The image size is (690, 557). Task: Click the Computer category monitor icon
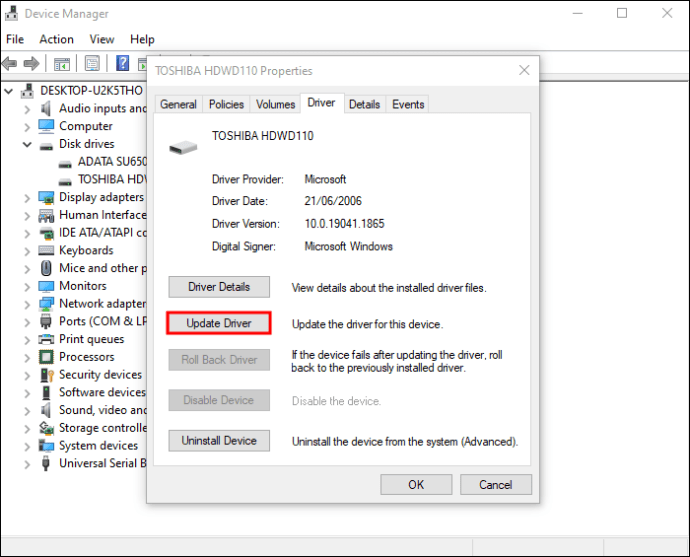click(46, 126)
